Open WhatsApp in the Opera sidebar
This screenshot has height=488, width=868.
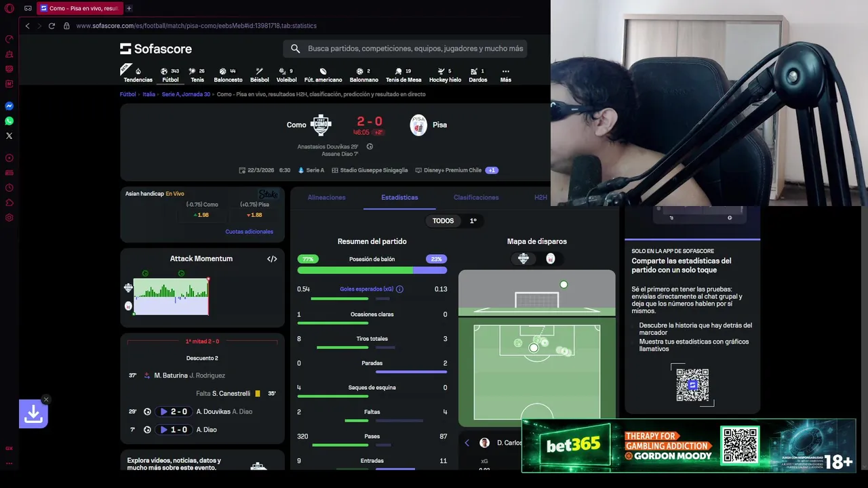9,121
